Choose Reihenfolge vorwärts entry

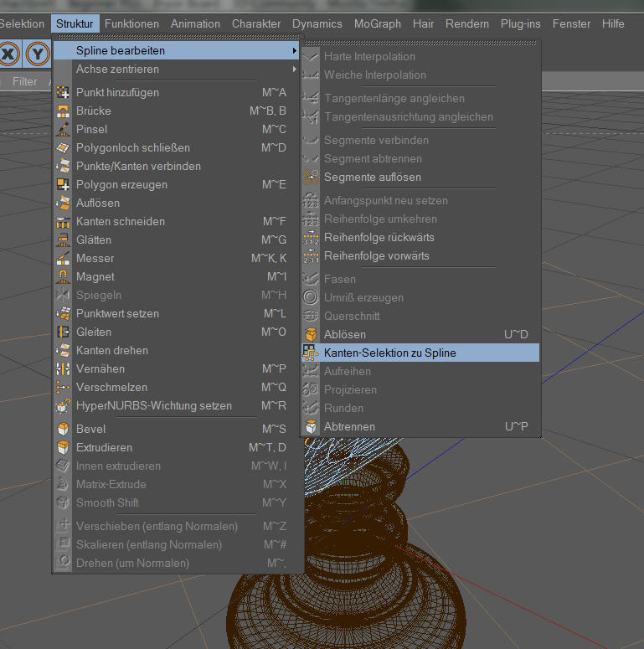420,255
